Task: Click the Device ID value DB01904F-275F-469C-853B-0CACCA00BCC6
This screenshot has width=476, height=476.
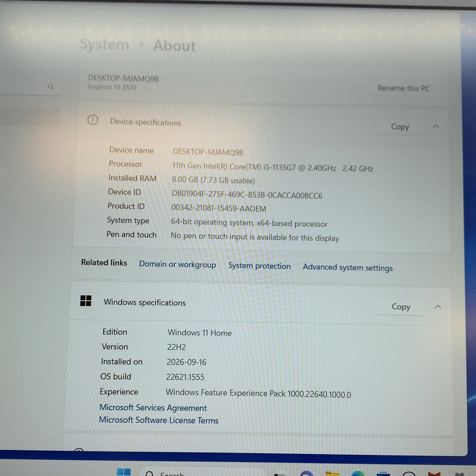Action: (247, 195)
